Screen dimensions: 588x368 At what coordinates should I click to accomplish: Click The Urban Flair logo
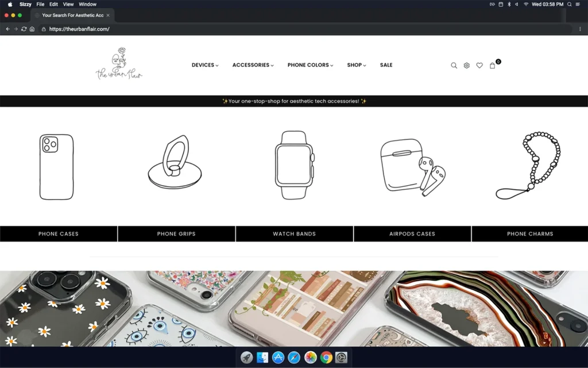tap(119, 64)
